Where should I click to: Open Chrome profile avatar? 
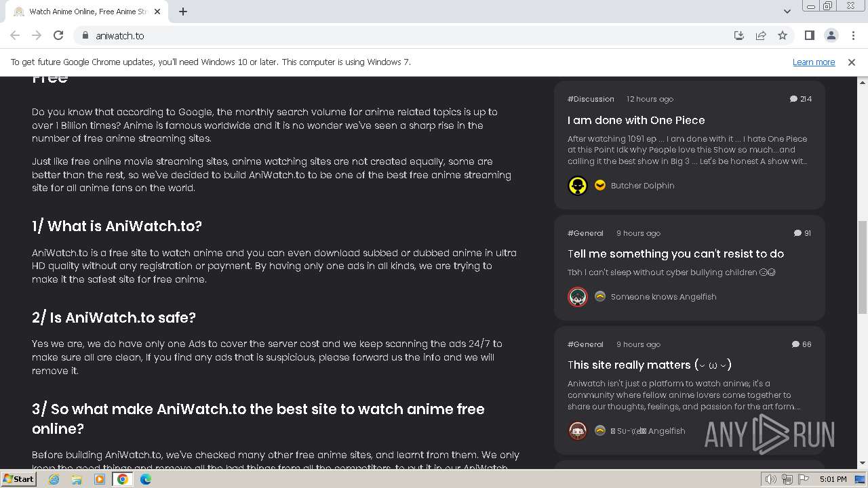[831, 35]
